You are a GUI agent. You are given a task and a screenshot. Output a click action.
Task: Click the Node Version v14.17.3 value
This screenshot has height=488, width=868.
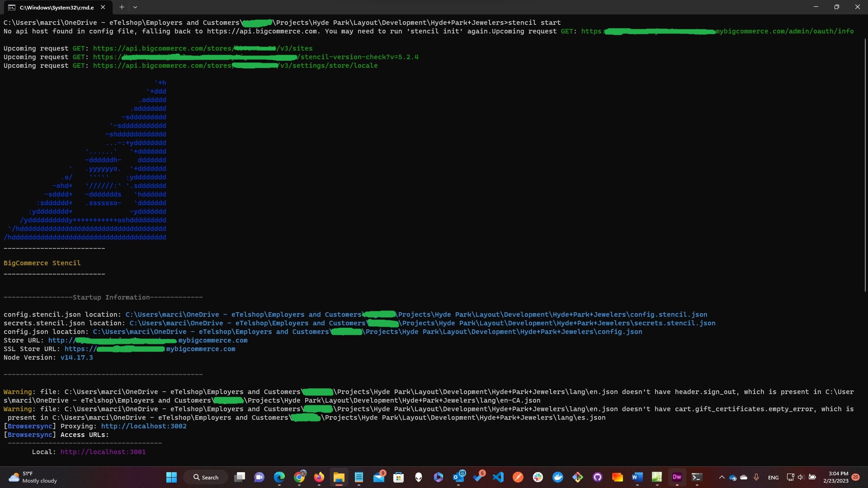(x=76, y=357)
